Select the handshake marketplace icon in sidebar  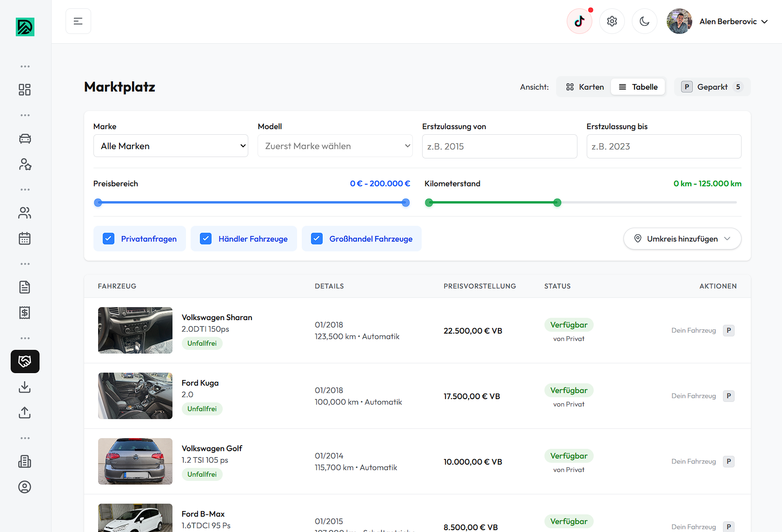(x=25, y=361)
